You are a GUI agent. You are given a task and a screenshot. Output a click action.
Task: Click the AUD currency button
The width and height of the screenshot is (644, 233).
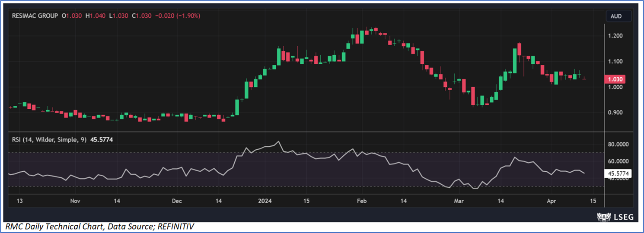(618, 16)
